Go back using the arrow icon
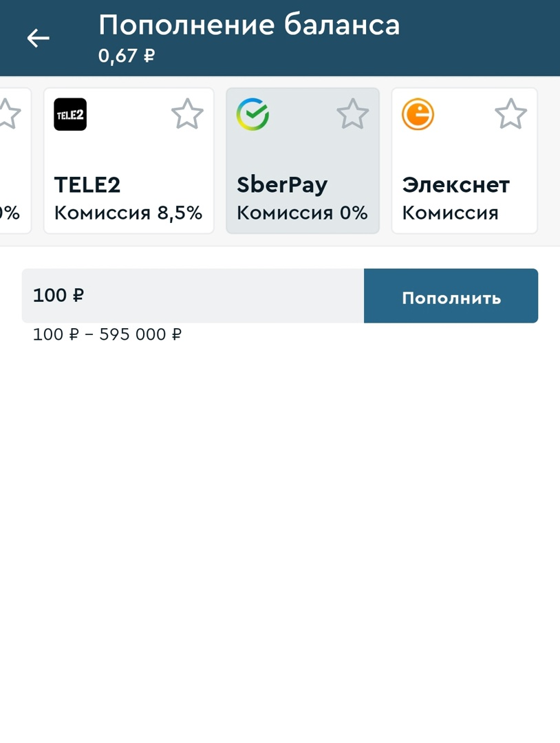 point(39,39)
